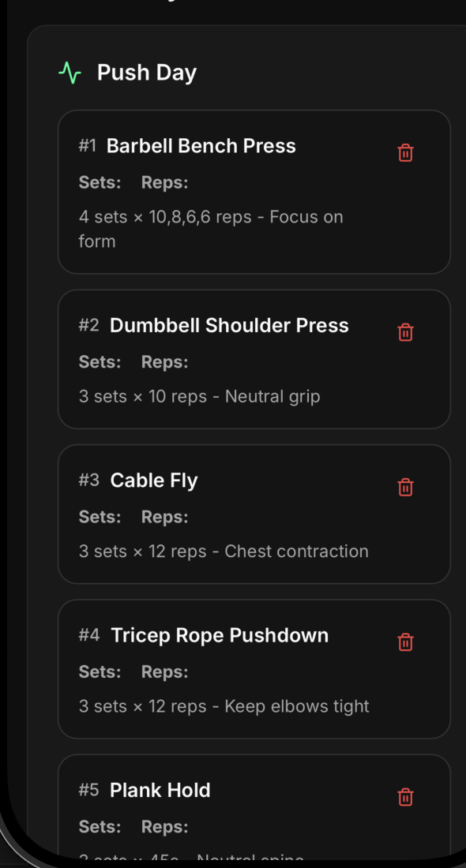Click the Push Day workout title

pyautogui.click(x=147, y=72)
